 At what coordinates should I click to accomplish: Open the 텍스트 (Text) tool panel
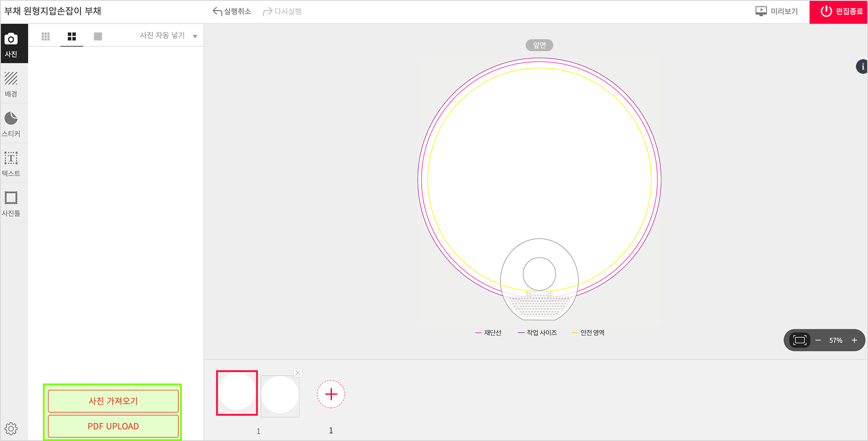pyautogui.click(x=14, y=163)
